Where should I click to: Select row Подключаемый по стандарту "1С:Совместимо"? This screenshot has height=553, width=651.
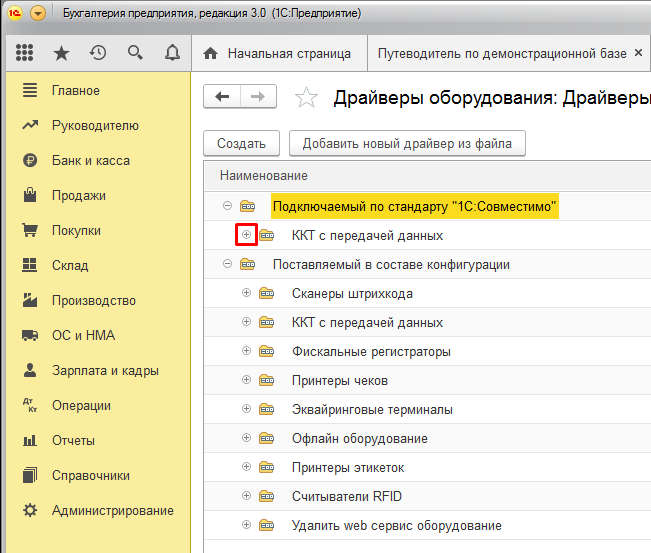coord(428,206)
